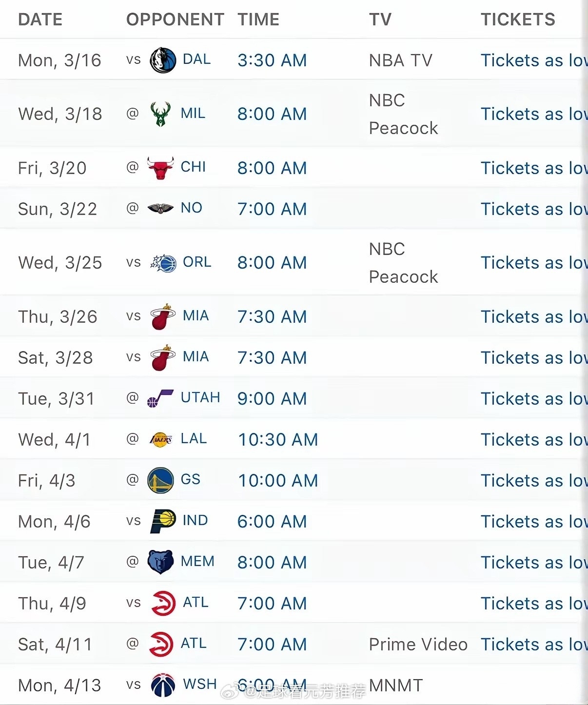This screenshot has width=588, height=705.
Task: Click the Indiana Pacers logo icon
Action: [x=163, y=521]
